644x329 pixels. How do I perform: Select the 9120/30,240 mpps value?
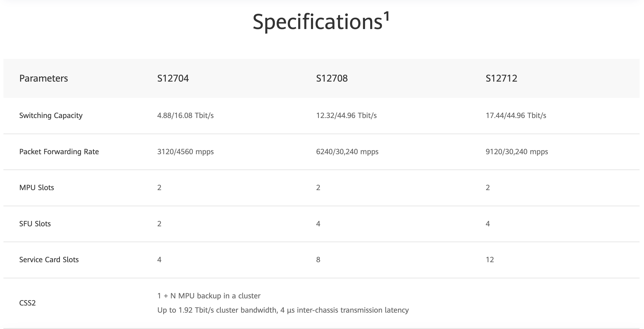517,152
